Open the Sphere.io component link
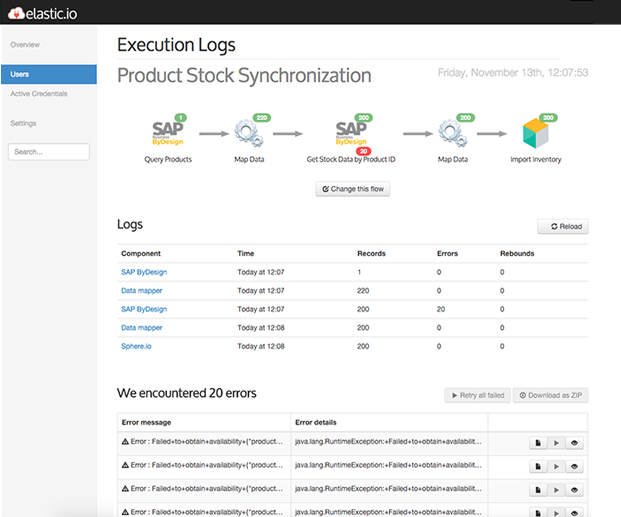This screenshot has width=621, height=517. [x=136, y=346]
